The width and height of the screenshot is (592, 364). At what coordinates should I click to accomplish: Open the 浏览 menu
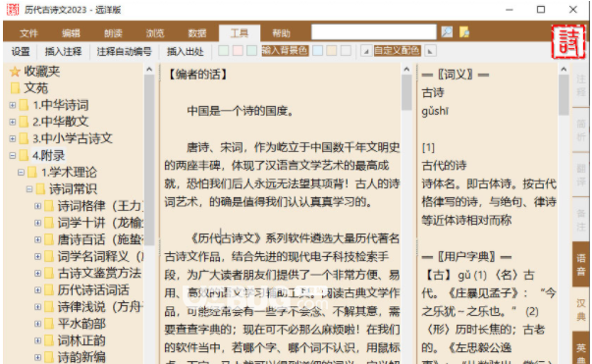click(155, 33)
